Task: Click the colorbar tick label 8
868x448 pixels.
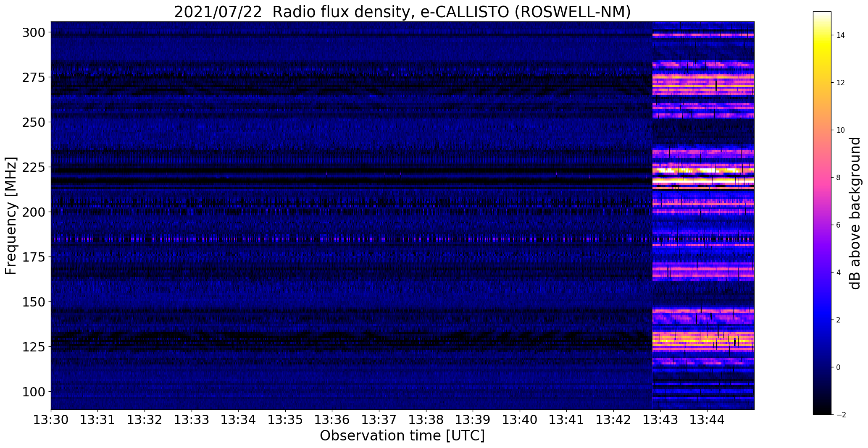Action: point(838,178)
